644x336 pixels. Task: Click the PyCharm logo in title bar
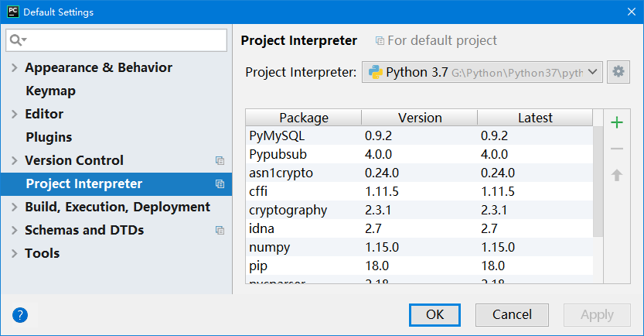[x=13, y=12]
